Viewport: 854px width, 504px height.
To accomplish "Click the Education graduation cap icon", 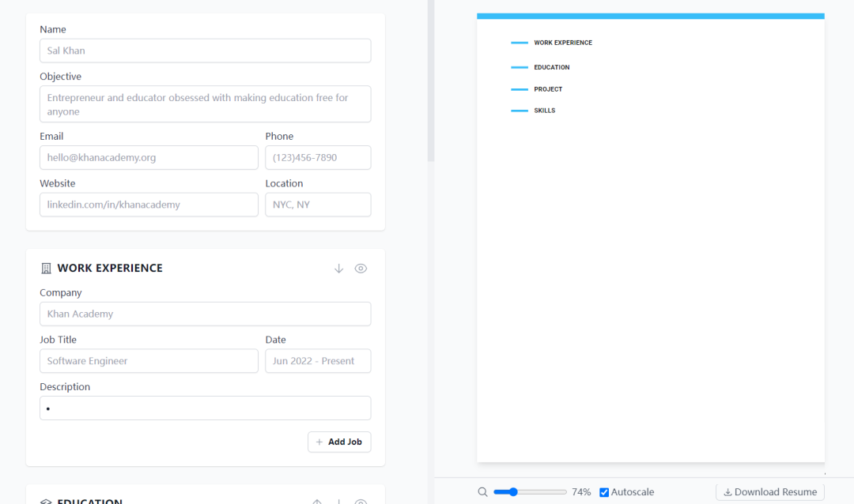I will click(x=46, y=502).
